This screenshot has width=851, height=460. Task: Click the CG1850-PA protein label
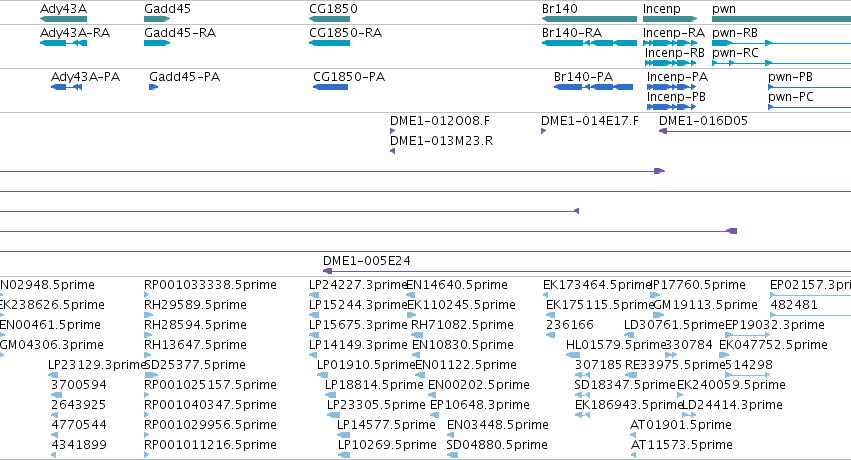click(x=349, y=77)
